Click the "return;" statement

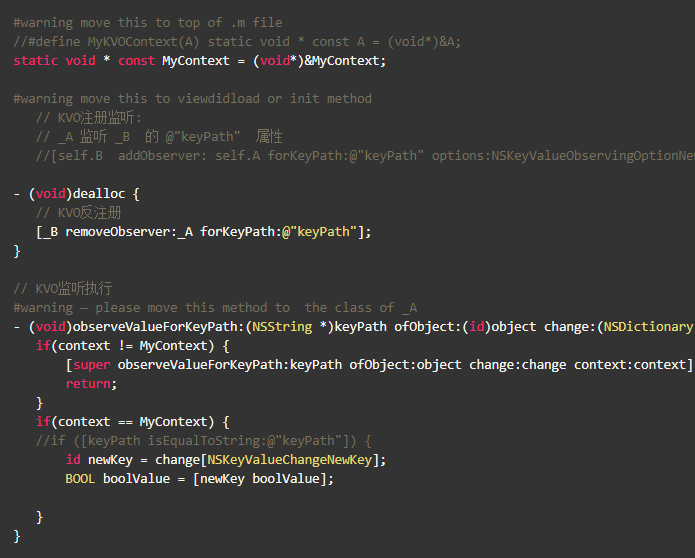click(91, 383)
